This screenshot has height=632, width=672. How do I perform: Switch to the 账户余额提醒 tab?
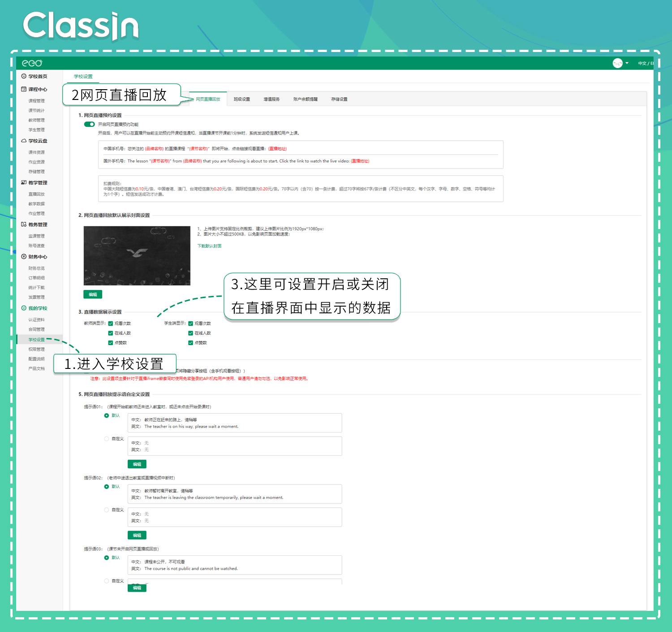click(306, 99)
